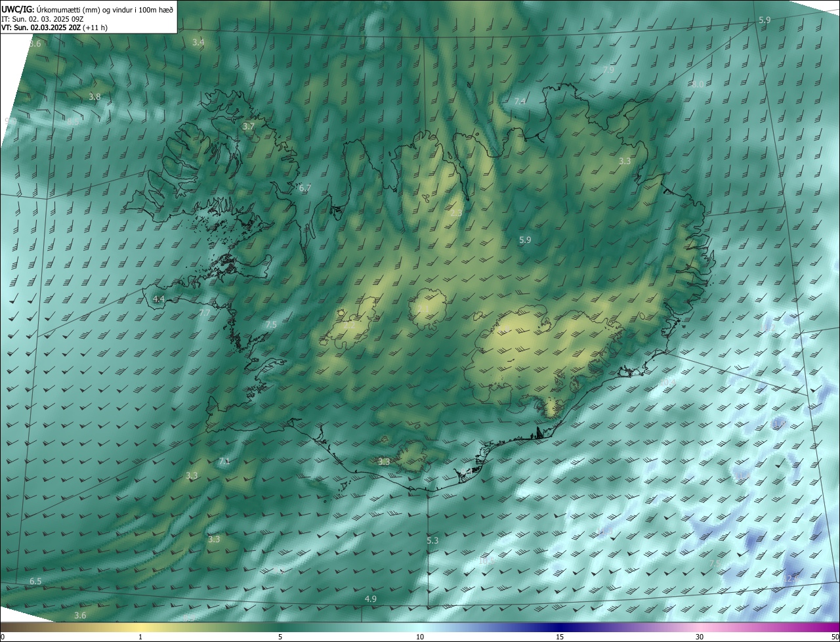
Task: Pick the dark navy section of the colour bar
Action: 560,627
